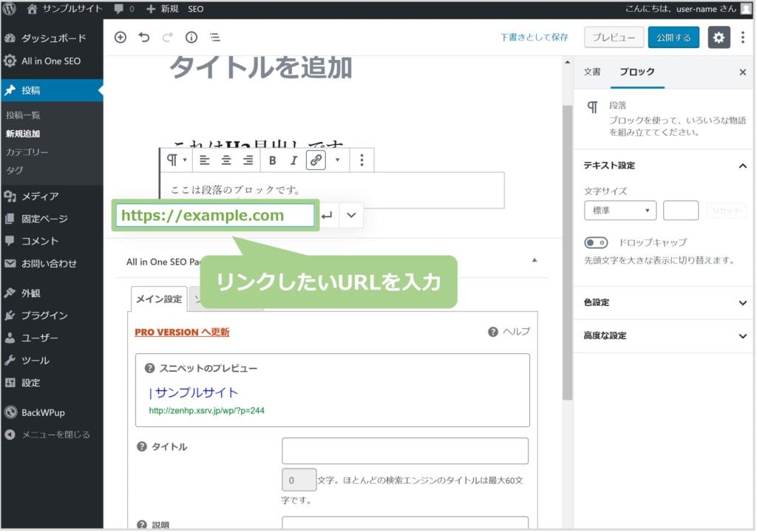Screen dimensions: 757x532
Task: Click the URL input field
Action: pyautogui.click(x=214, y=216)
